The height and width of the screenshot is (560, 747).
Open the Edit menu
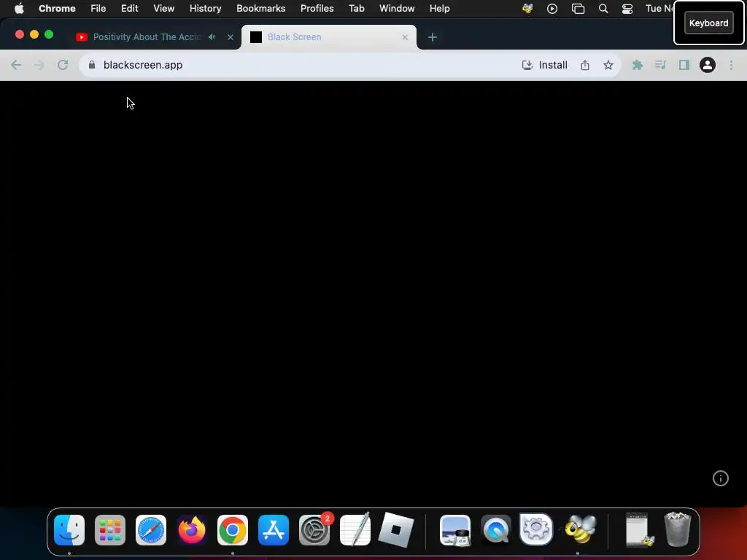click(x=130, y=9)
